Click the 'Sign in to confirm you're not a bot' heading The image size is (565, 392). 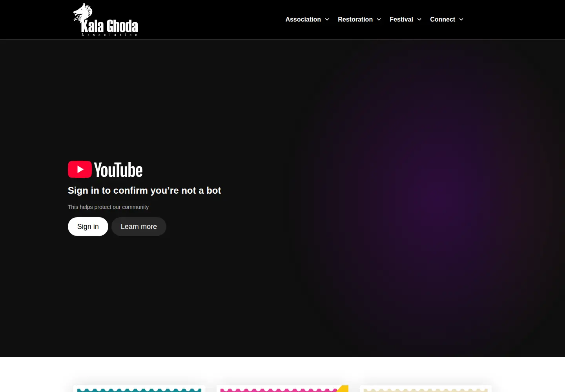[144, 191]
